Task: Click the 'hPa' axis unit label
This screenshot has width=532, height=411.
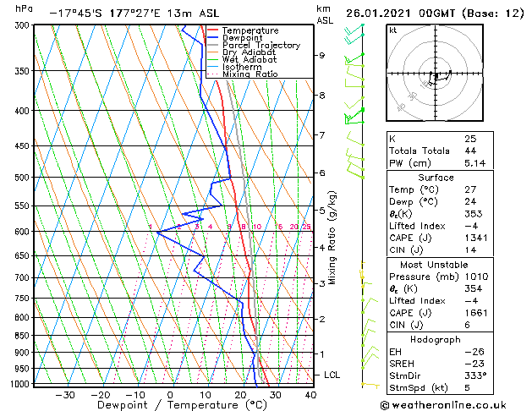Action: pos(24,8)
